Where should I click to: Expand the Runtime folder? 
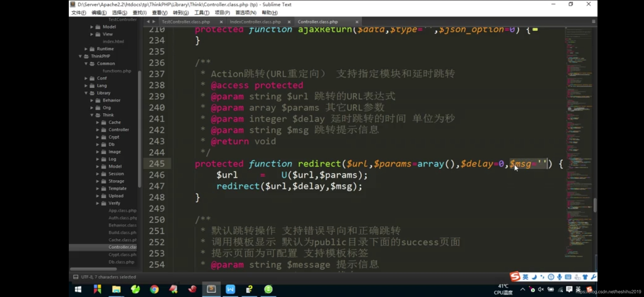pos(86,49)
